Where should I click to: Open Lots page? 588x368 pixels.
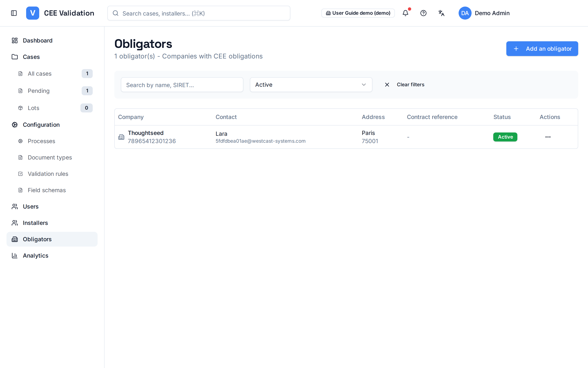coord(55,108)
